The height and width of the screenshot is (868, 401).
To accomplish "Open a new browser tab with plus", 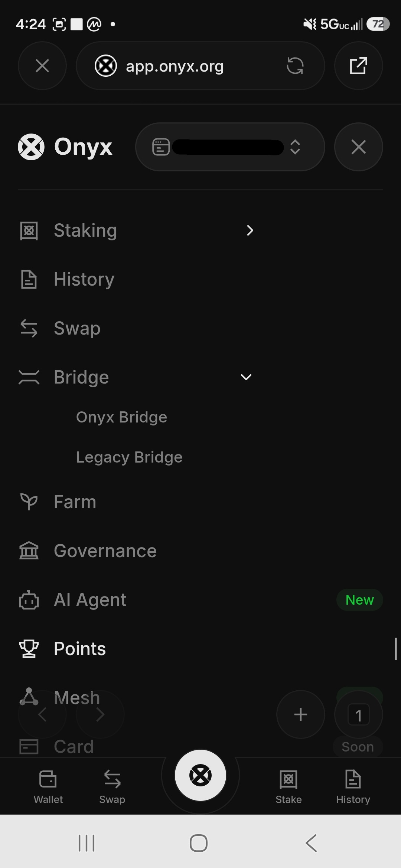I will [x=301, y=714].
